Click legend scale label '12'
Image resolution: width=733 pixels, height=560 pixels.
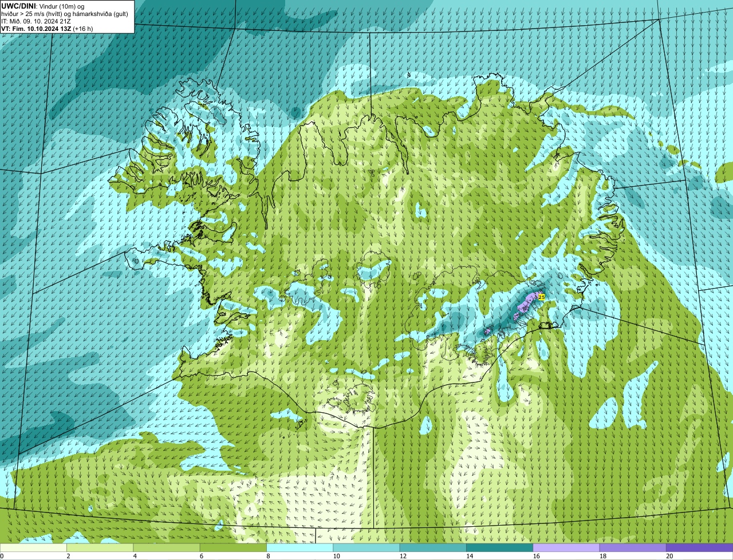point(403,556)
